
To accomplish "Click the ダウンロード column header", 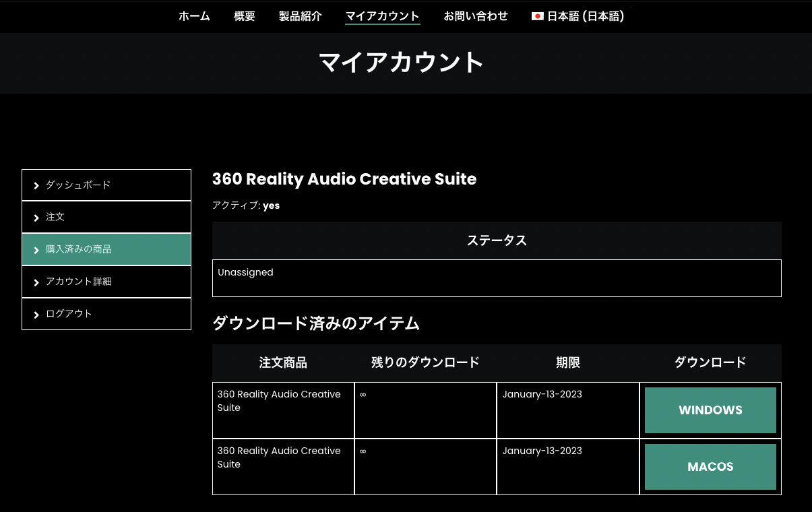I will [x=710, y=363].
